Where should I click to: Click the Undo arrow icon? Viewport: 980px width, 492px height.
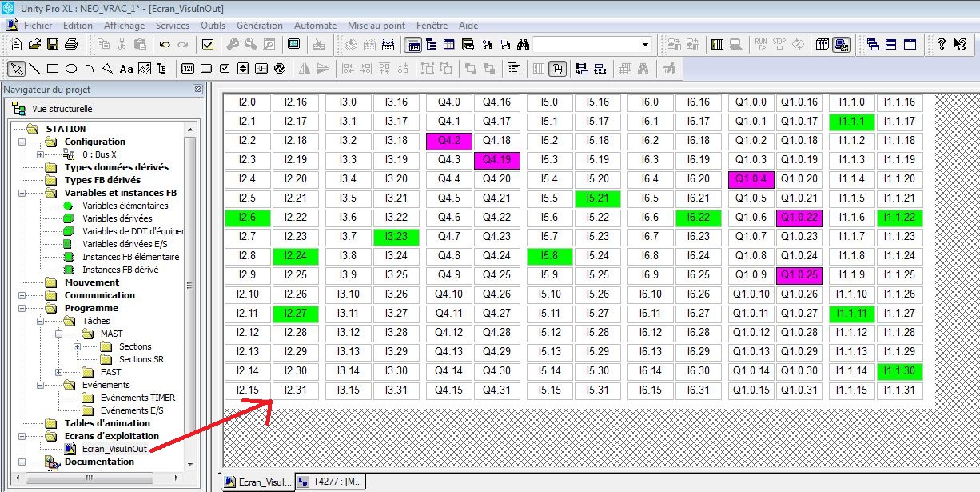click(x=165, y=45)
